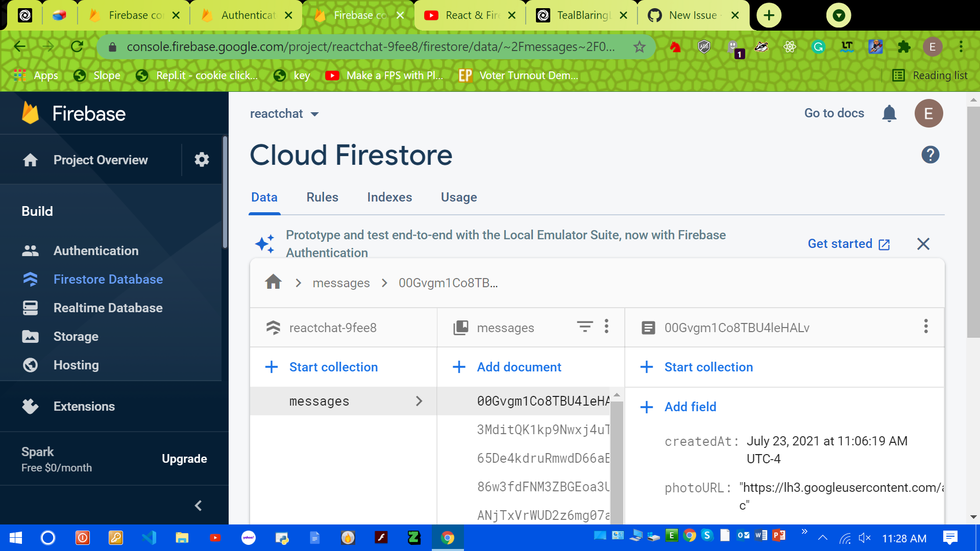This screenshot has width=980, height=551.
Task: Click Upgrade plan button
Action: tap(184, 459)
